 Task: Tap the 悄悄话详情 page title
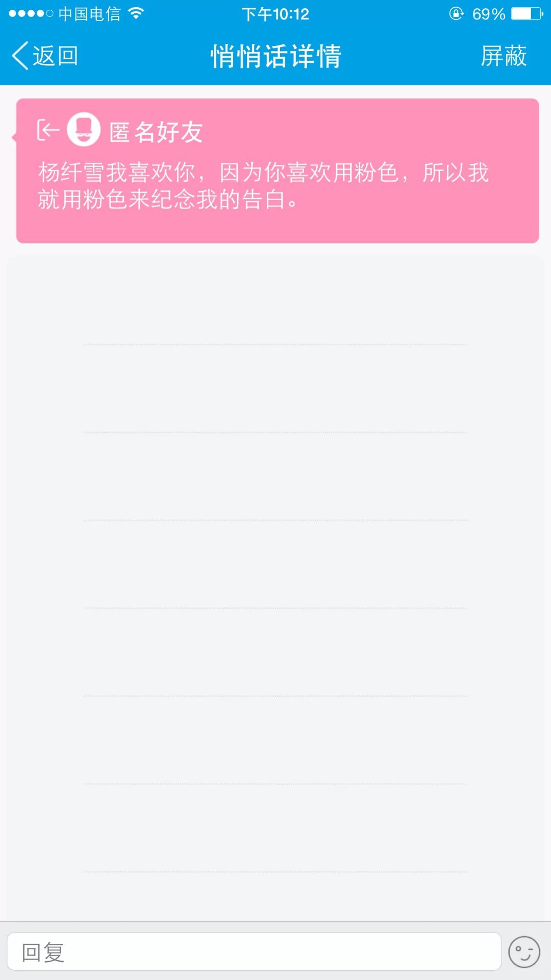[275, 56]
